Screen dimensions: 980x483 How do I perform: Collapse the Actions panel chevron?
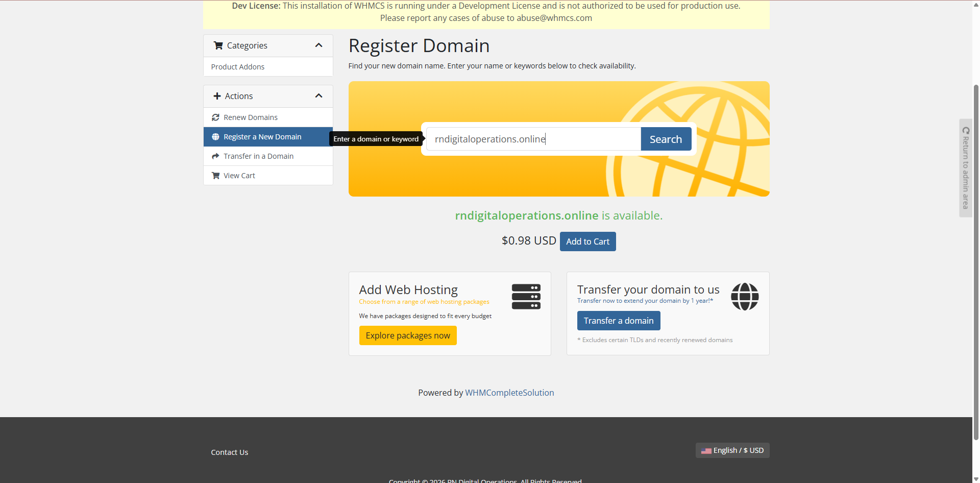pos(319,96)
